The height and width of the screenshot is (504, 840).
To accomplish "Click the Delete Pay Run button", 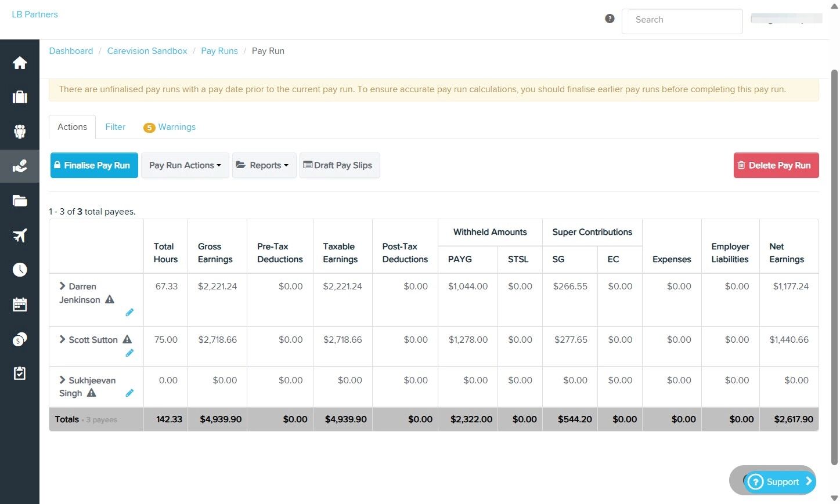I will pyautogui.click(x=776, y=165).
